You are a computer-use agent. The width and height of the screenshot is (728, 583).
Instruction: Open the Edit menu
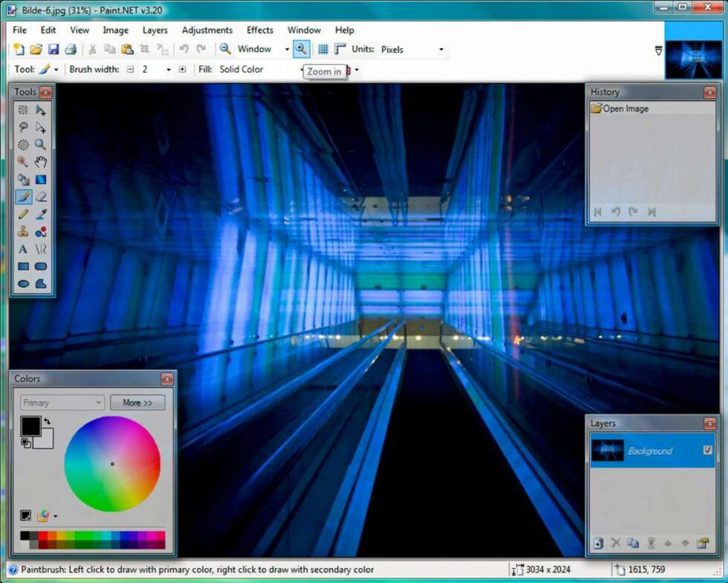(x=48, y=30)
